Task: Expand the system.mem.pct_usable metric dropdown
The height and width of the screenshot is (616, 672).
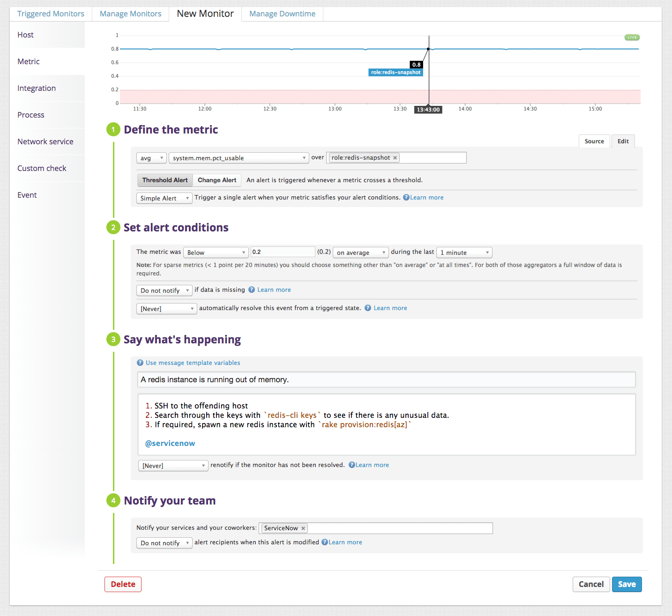Action: (239, 158)
